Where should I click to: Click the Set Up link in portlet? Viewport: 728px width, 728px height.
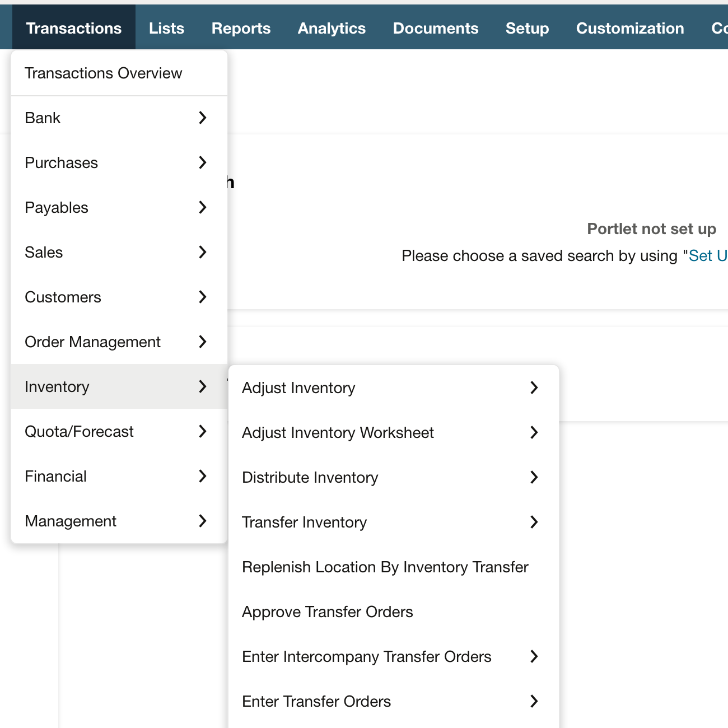pos(708,256)
